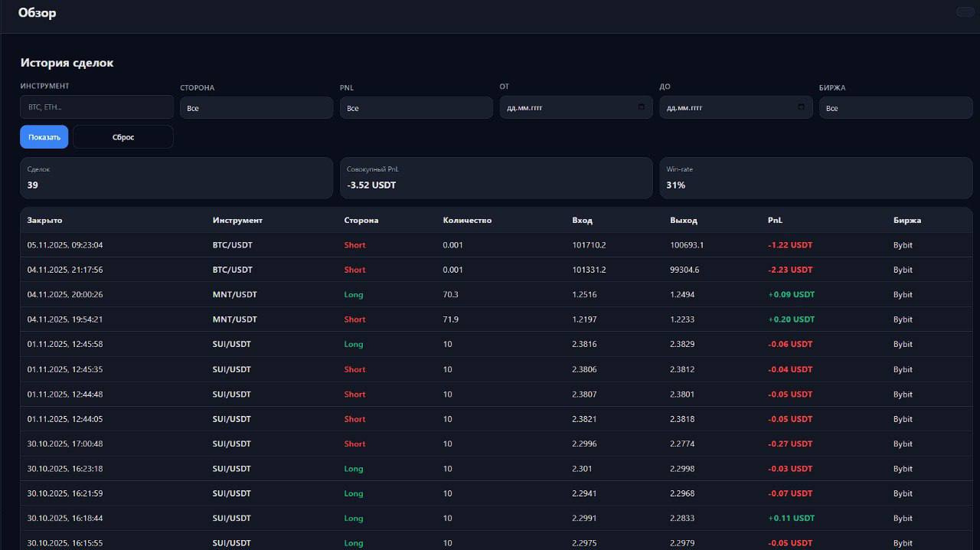Click the +0.11 USDT PnL value

(x=792, y=518)
